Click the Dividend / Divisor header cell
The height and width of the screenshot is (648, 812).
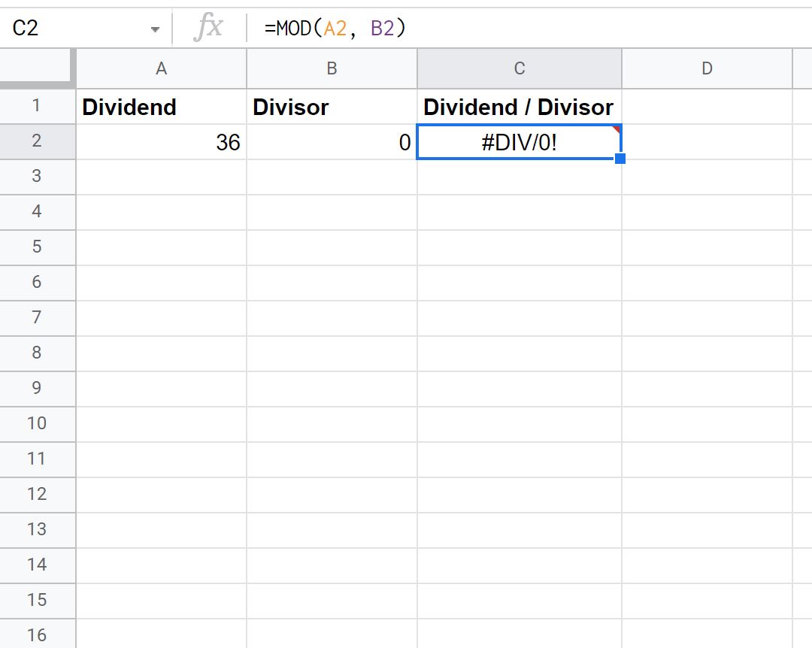(520, 106)
